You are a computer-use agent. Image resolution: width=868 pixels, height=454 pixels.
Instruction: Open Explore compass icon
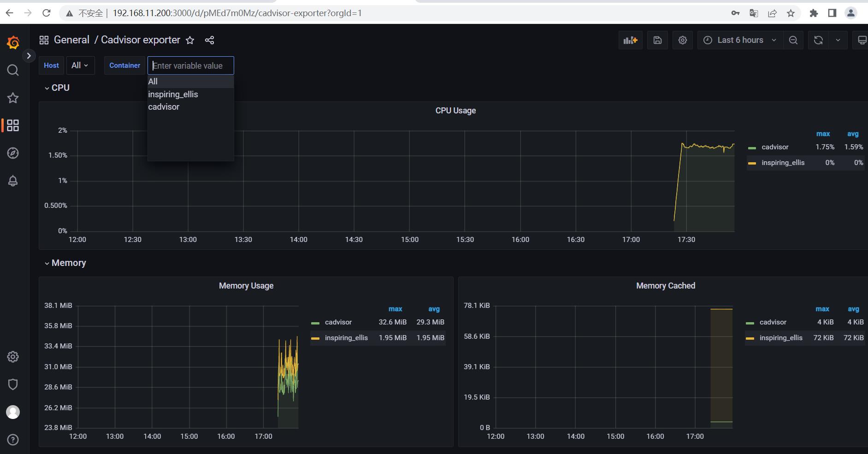tap(13, 153)
